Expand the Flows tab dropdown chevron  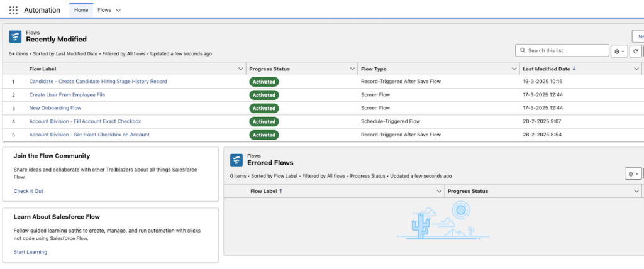point(118,10)
